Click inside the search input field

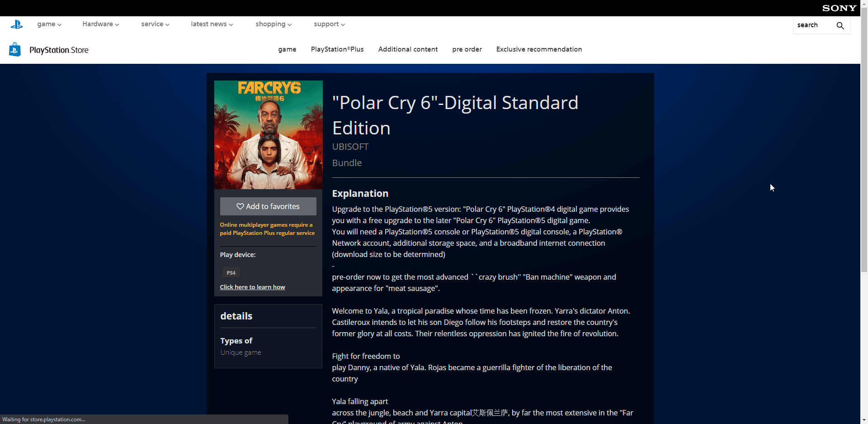(x=812, y=25)
